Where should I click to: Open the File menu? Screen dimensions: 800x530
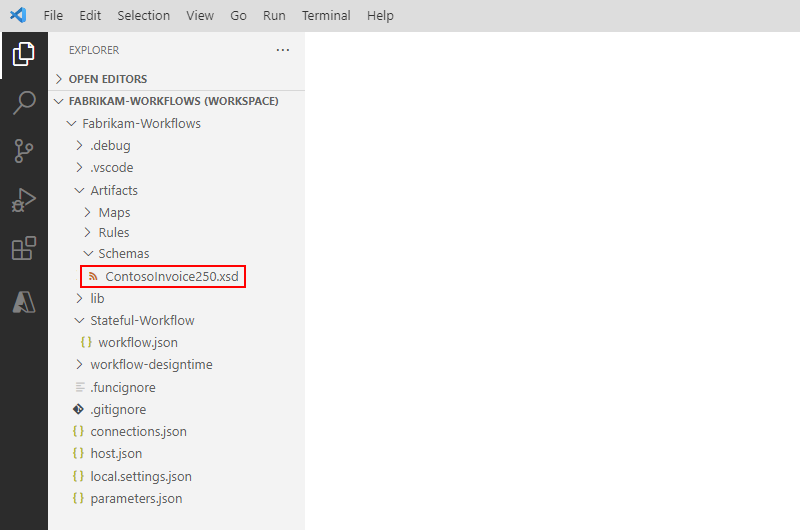(x=53, y=16)
